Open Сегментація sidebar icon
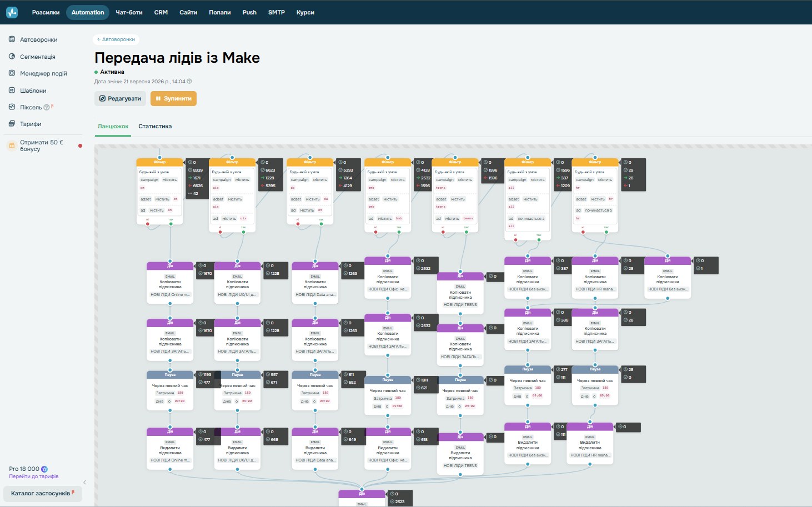Image resolution: width=812 pixels, height=507 pixels. point(12,57)
